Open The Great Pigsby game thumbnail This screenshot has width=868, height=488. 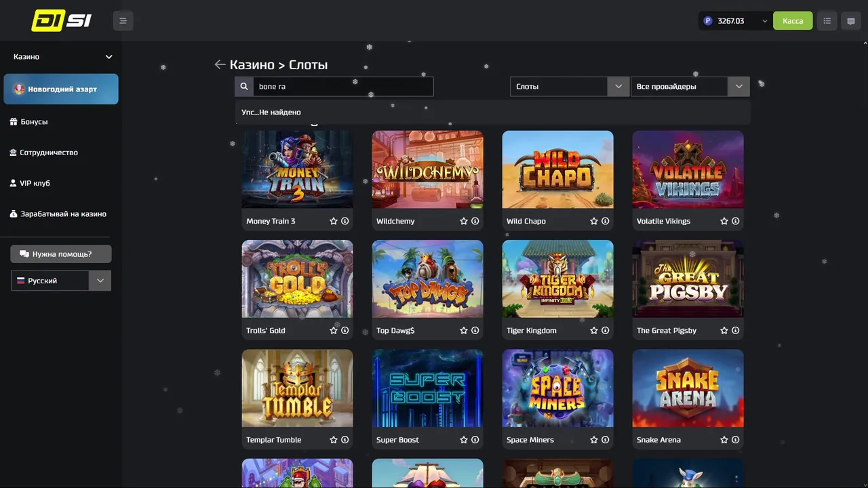[x=688, y=279]
